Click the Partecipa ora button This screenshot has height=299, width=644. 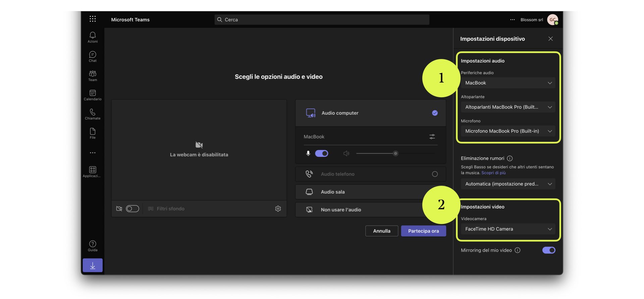coord(423,231)
